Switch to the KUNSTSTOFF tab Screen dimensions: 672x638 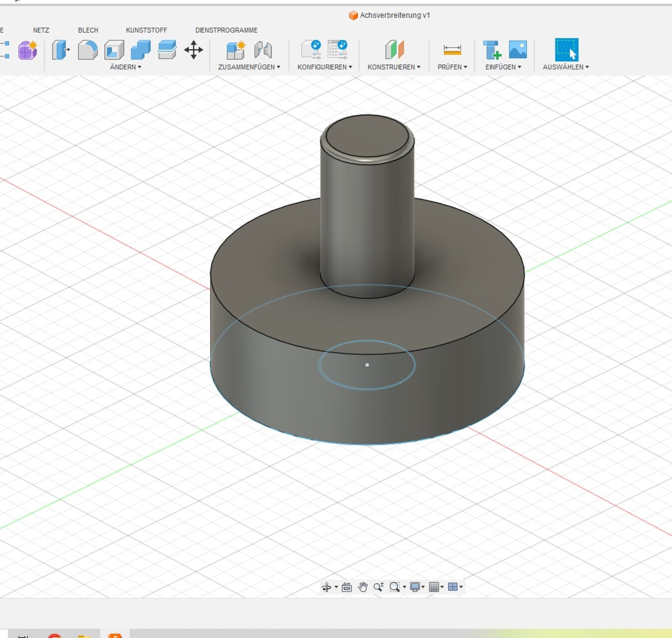pos(147,30)
